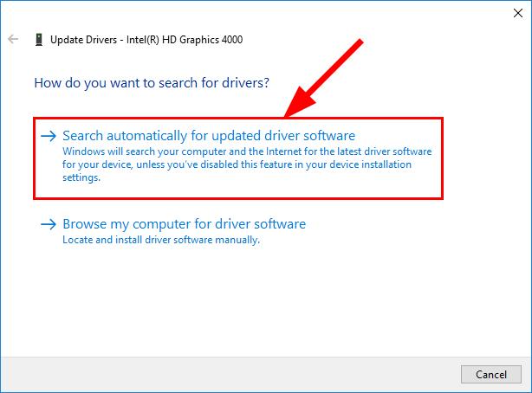Click the back arrow in title bar
Image resolution: width=532 pixels, height=393 pixels.
pos(13,39)
